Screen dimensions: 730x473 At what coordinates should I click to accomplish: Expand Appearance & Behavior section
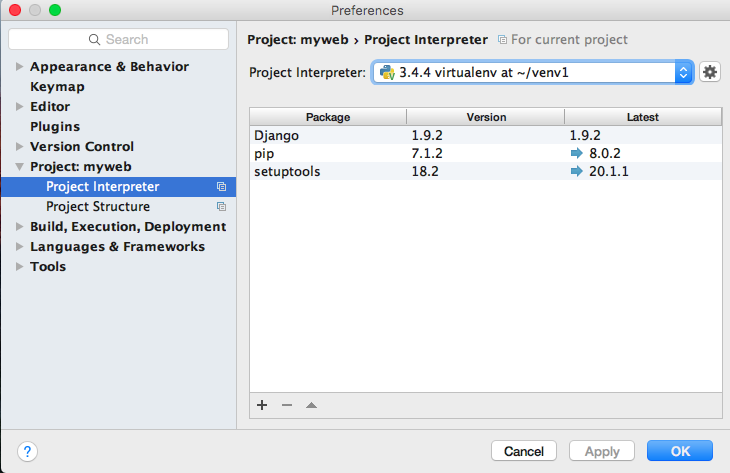point(20,67)
